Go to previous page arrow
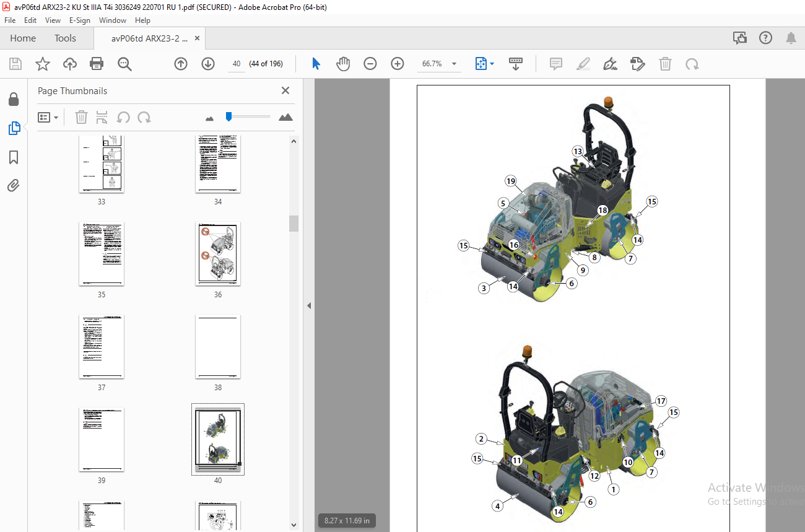The height and width of the screenshot is (532, 805). (181, 64)
